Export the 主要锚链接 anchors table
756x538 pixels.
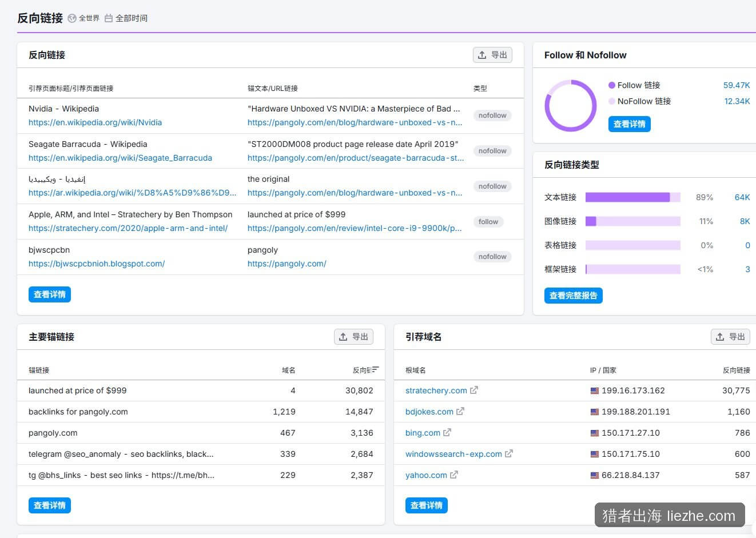tap(353, 337)
